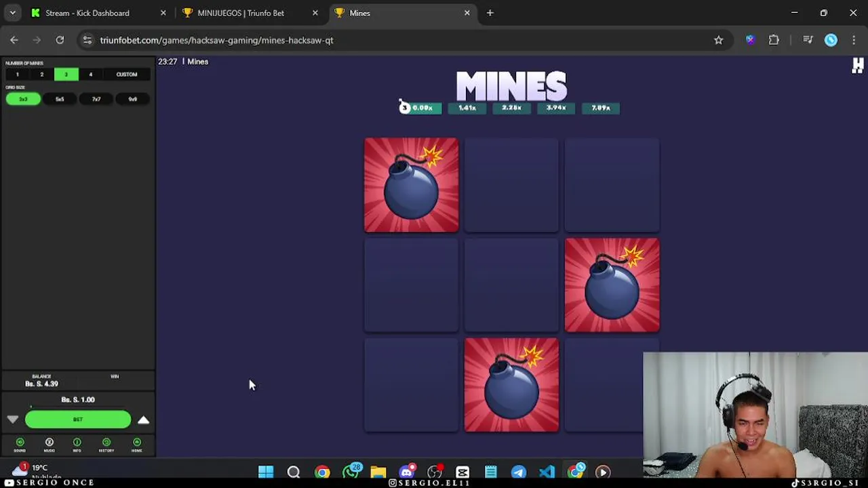Open a new browser tab
This screenshot has width=868, height=488.
490,13
